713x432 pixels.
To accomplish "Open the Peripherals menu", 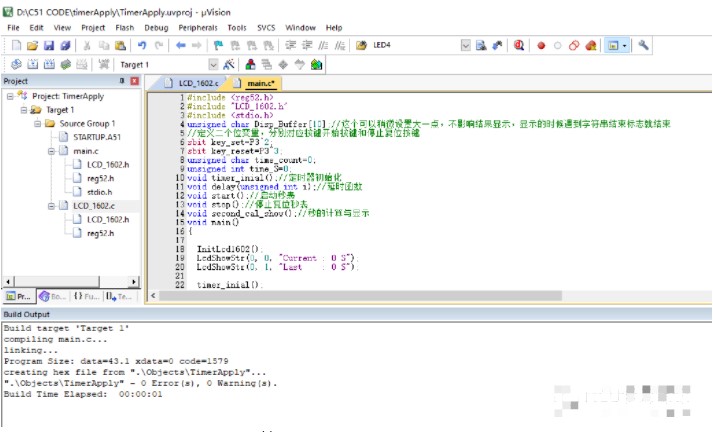I will pos(198,28).
